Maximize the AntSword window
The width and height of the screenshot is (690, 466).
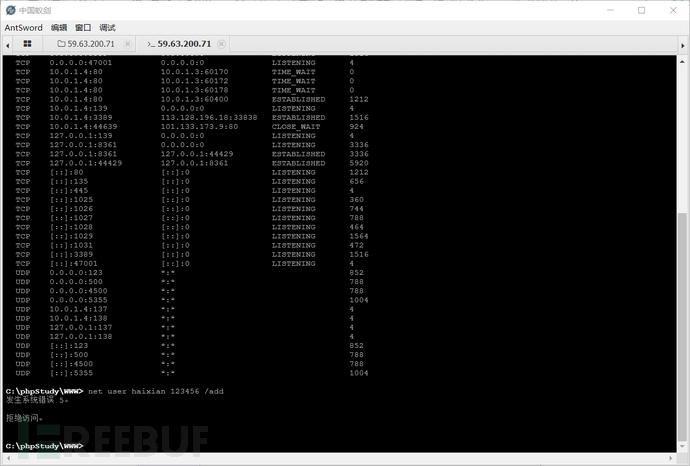(x=642, y=10)
